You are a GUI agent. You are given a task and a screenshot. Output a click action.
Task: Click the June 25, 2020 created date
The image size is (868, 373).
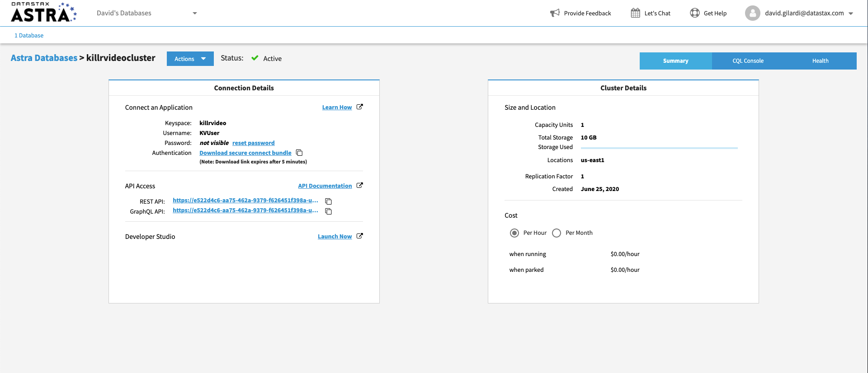(x=600, y=189)
